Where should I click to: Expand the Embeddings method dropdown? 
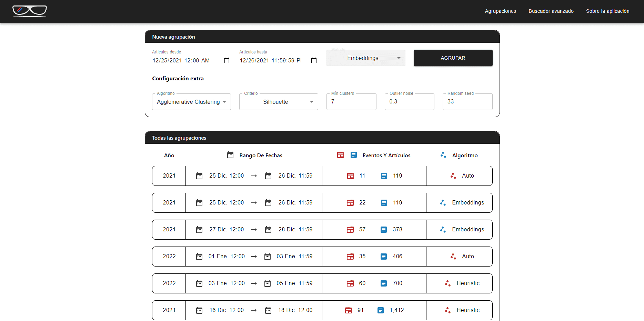[366, 58]
